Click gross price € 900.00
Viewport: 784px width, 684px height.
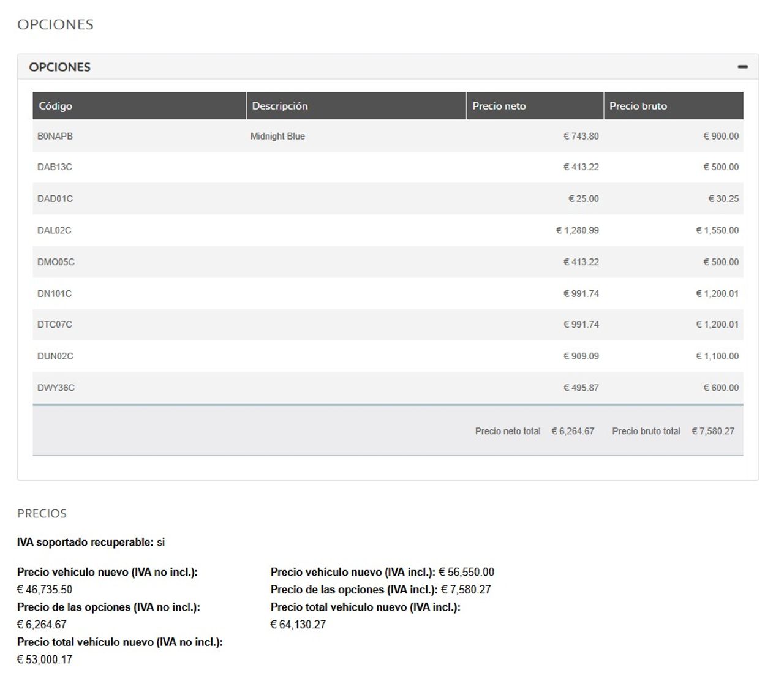(721, 137)
